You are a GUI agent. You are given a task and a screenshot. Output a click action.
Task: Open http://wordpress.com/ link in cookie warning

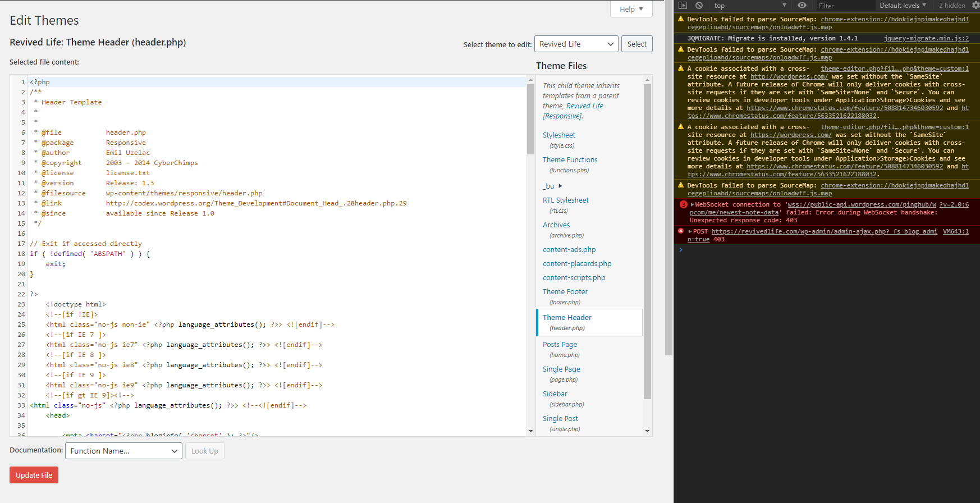(789, 77)
